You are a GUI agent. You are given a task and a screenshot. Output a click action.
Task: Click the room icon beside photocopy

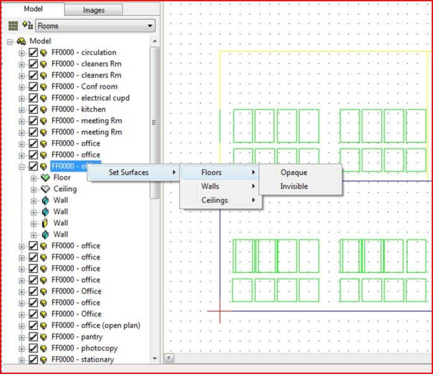click(43, 348)
